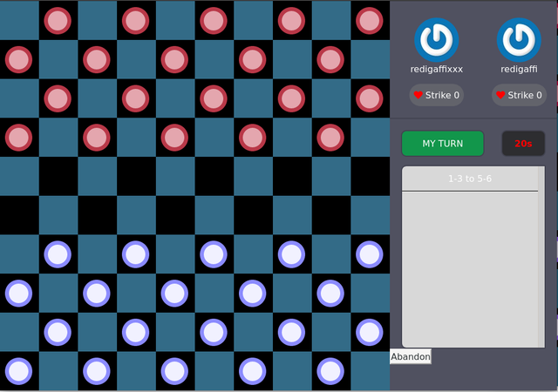Screen dimensions: 558x392
Task: Click redigaffixxx player avatar icon
Action: pos(436,40)
